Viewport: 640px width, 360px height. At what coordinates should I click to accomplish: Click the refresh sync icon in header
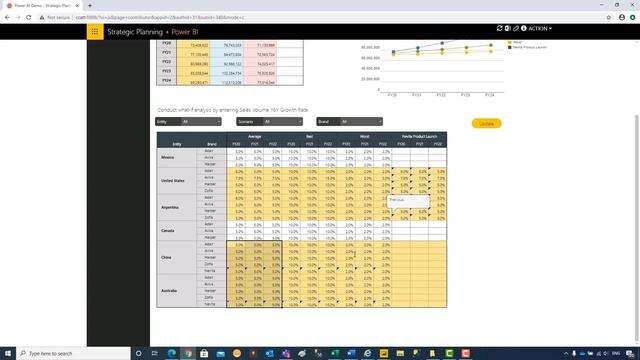click(499, 28)
